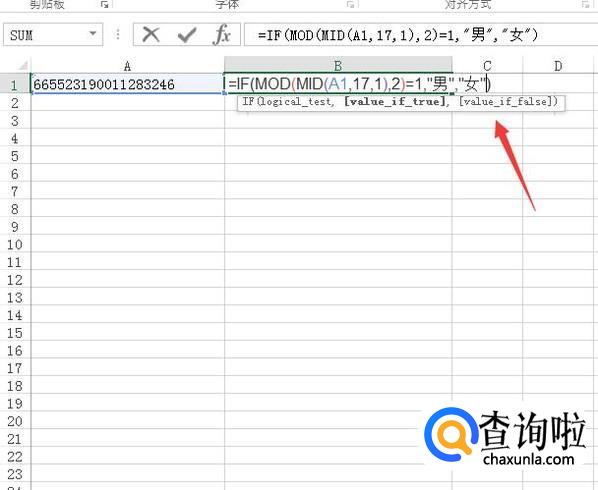Click the formula bar resize dots handle
Screen dimensions: 598x490
point(118,34)
